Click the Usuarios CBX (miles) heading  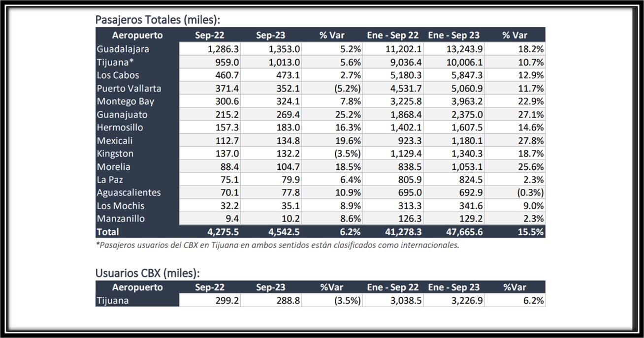[147, 273]
